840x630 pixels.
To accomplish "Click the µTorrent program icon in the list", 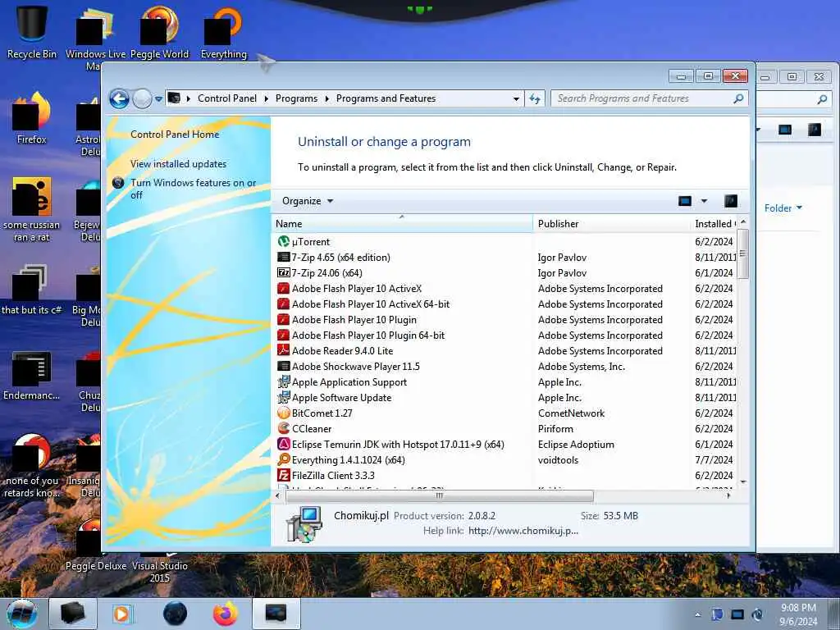I will click(x=283, y=242).
